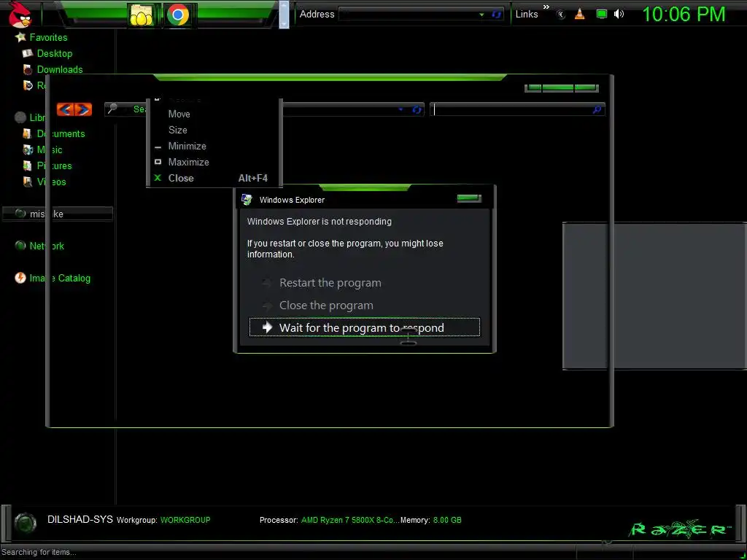This screenshot has height=560, width=747.
Task: Open Network in the navigation pane
Action: [x=47, y=246]
